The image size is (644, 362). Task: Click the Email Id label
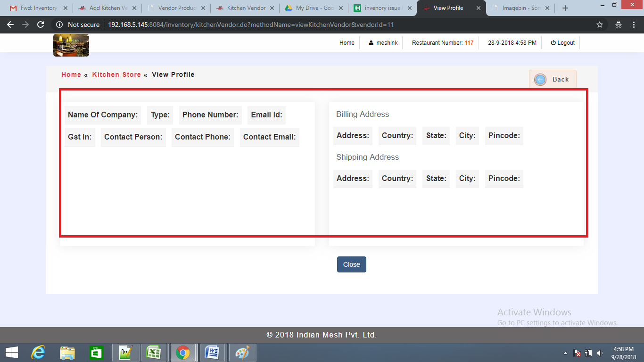pos(266,115)
